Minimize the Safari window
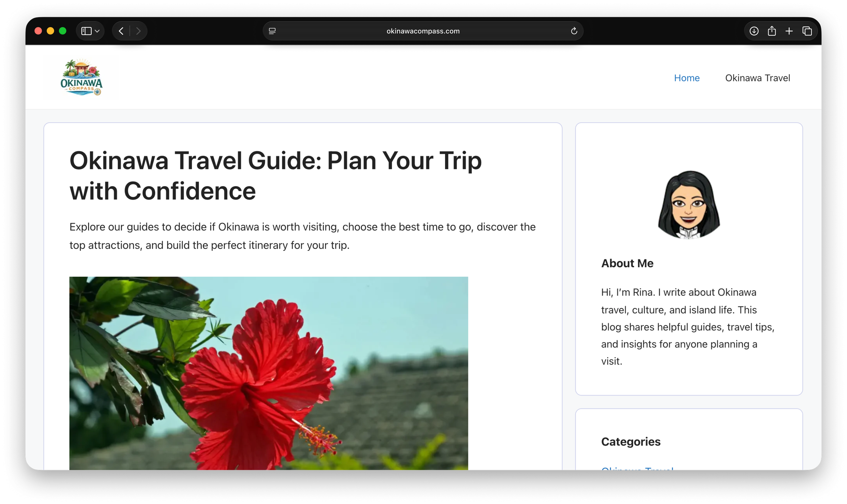The width and height of the screenshot is (847, 504). (x=50, y=31)
